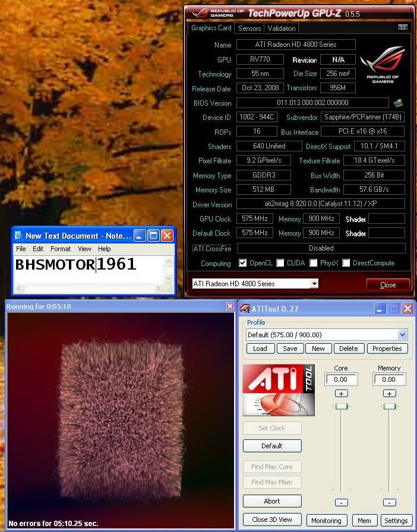This screenshot has height=532, width=417.
Task: Expand the ATITool Profile dropdown
Action: pyautogui.click(x=402, y=334)
